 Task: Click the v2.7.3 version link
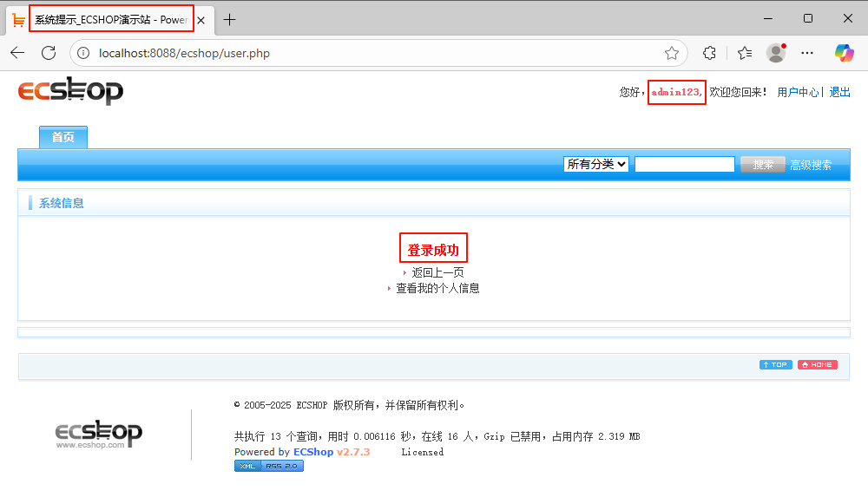point(353,452)
